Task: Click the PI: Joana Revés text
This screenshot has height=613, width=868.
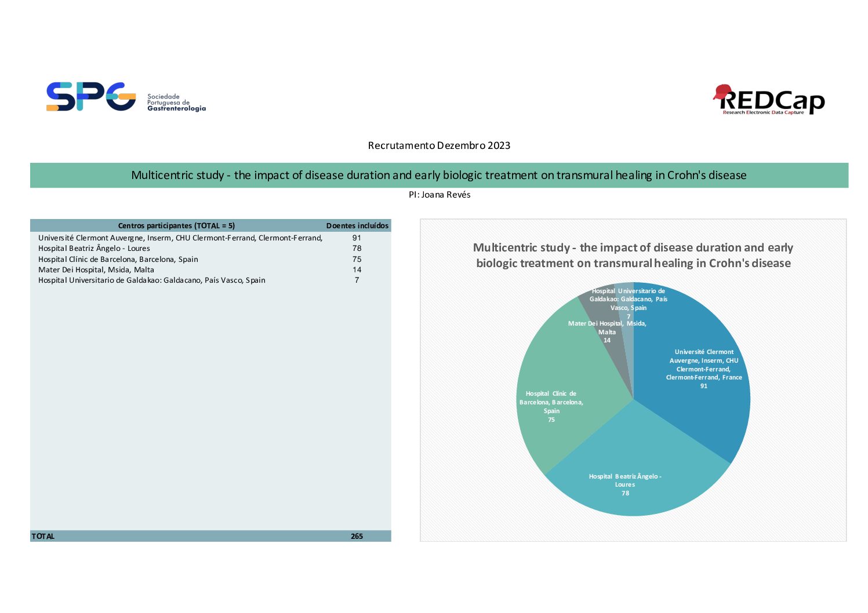Action: click(440, 195)
